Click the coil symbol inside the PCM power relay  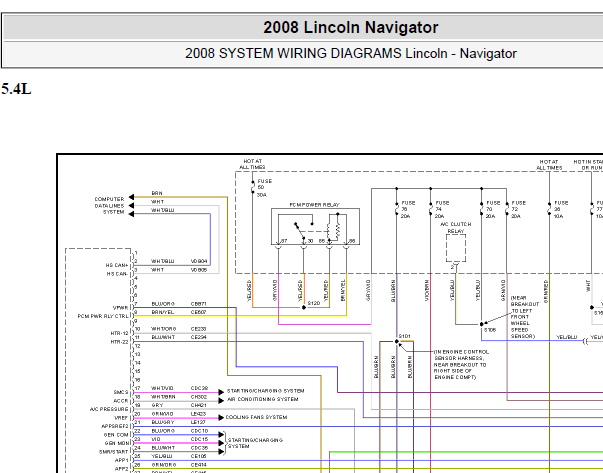point(330,231)
